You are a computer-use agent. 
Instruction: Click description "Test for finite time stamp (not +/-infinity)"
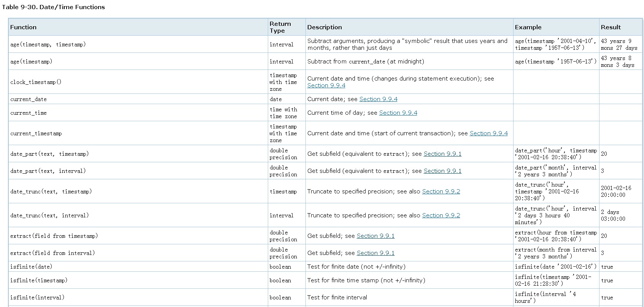point(366,280)
